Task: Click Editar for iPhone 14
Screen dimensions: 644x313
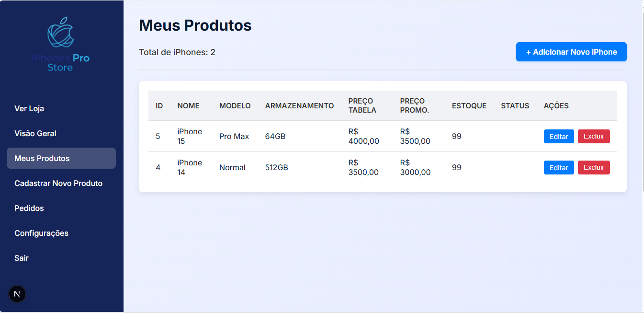Action: click(559, 168)
